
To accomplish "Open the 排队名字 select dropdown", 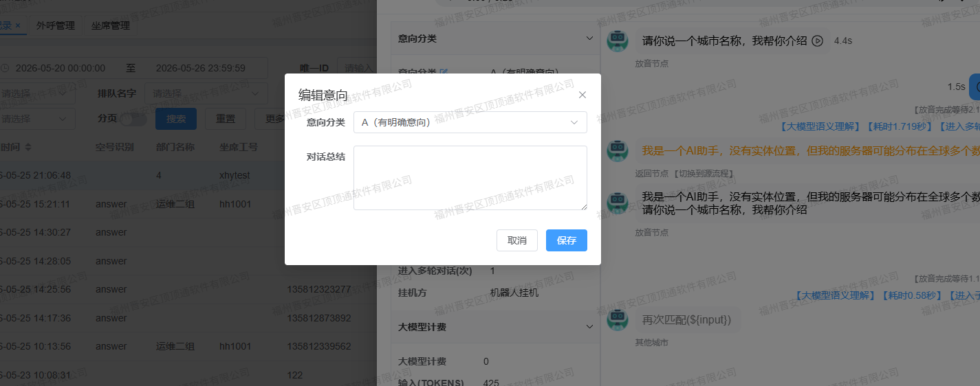I will [206, 93].
